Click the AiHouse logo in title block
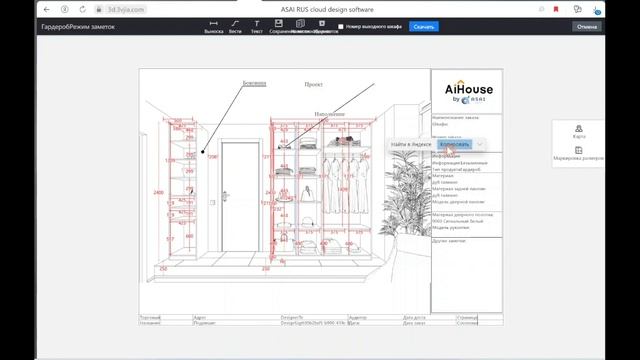The width and height of the screenshot is (640, 360). 469,92
